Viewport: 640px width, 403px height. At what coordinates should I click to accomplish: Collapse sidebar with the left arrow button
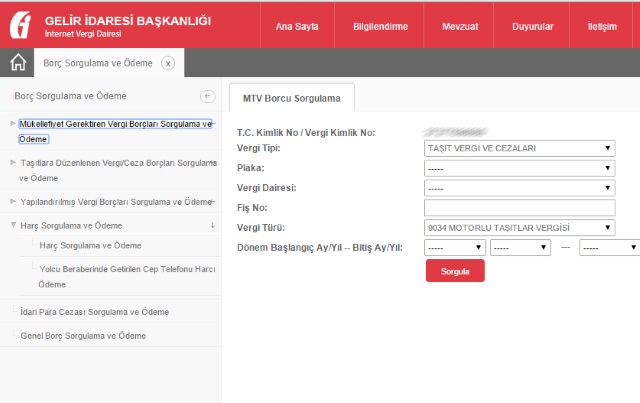click(x=207, y=96)
